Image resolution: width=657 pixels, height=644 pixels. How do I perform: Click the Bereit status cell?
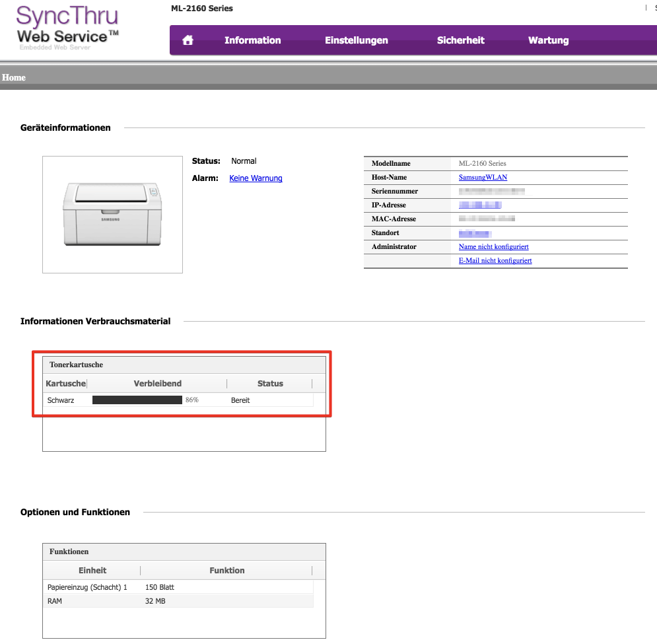pyautogui.click(x=240, y=400)
